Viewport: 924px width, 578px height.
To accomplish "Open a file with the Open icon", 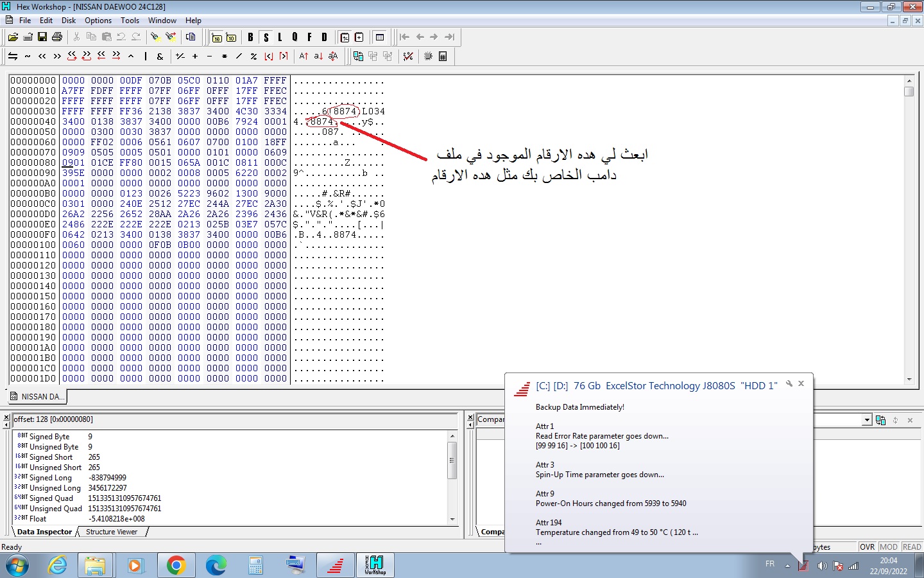I will (13, 37).
